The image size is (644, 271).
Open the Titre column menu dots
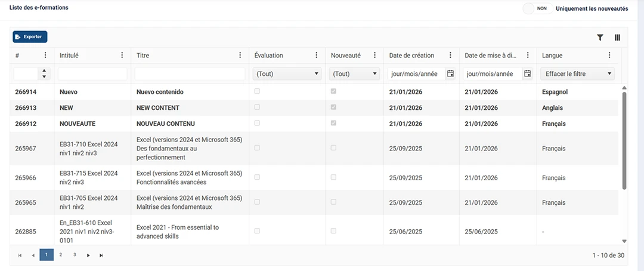tap(240, 55)
